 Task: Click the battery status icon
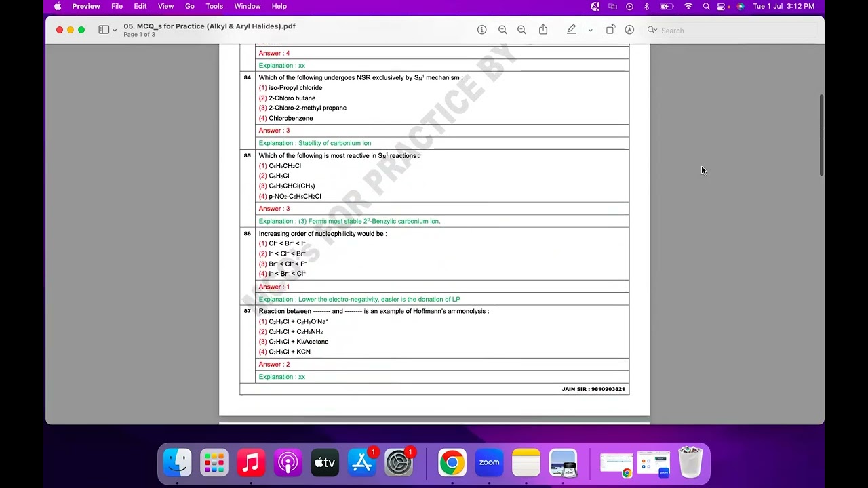pyautogui.click(x=667, y=6)
